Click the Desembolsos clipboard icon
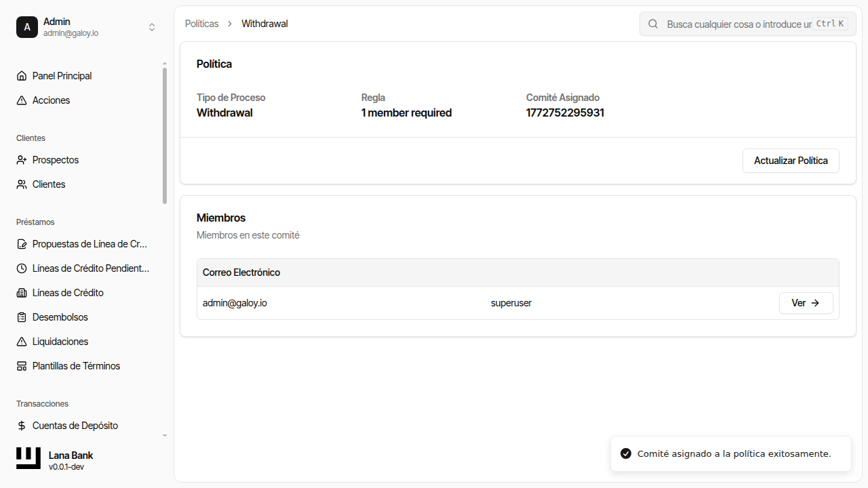The height and width of the screenshot is (488, 868). tap(22, 317)
